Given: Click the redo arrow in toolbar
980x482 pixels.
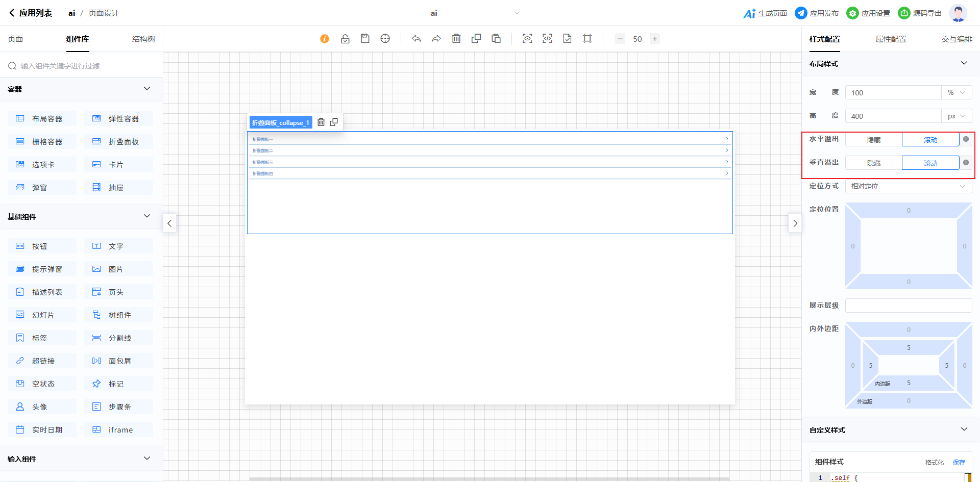Looking at the screenshot, I should coord(436,39).
